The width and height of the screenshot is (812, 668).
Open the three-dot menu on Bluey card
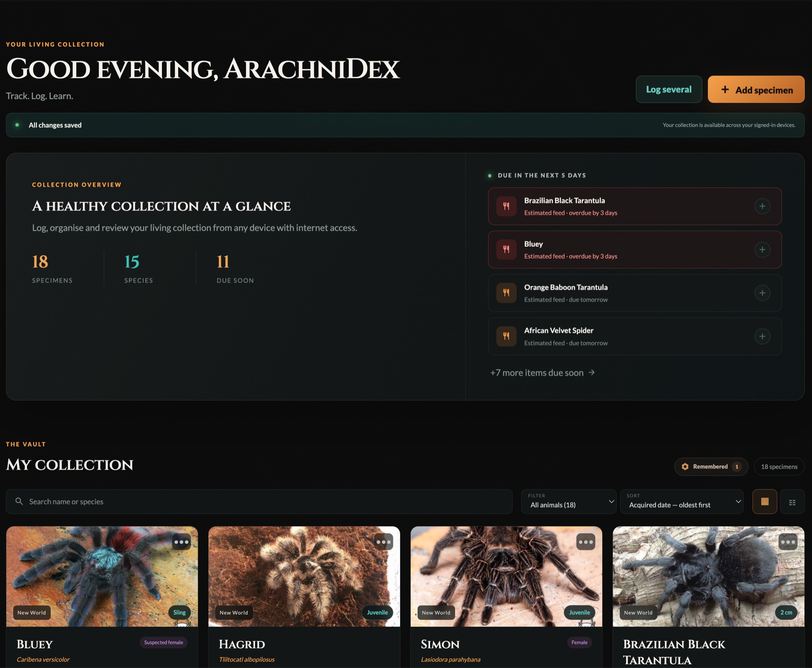(181, 542)
